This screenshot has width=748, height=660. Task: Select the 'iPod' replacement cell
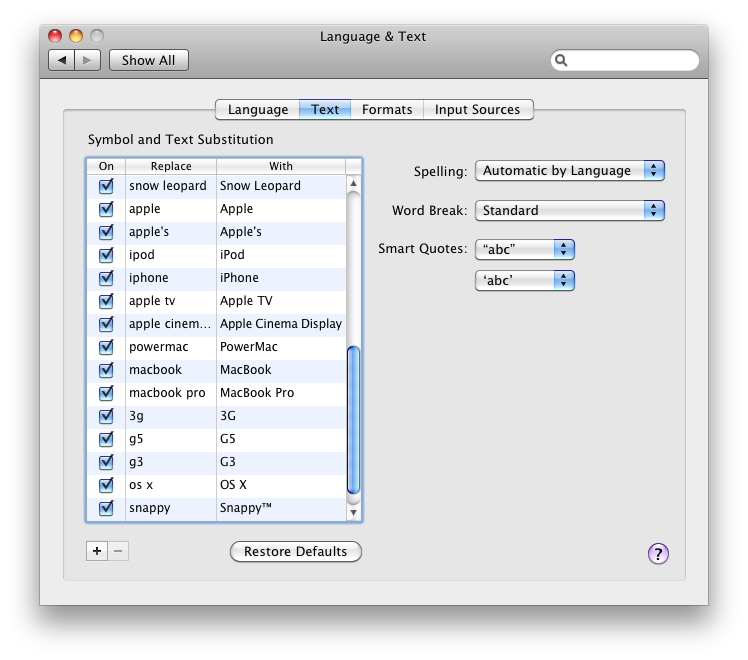click(x=281, y=255)
